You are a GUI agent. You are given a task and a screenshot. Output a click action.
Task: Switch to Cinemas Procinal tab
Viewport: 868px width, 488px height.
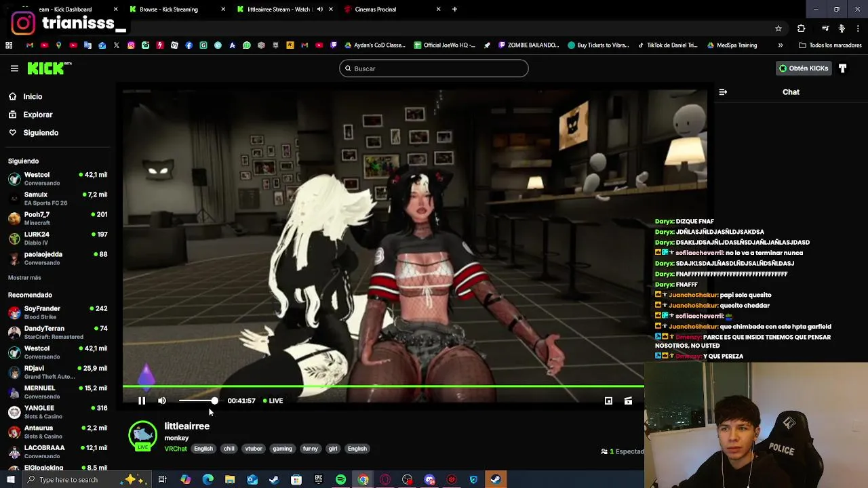pos(392,9)
